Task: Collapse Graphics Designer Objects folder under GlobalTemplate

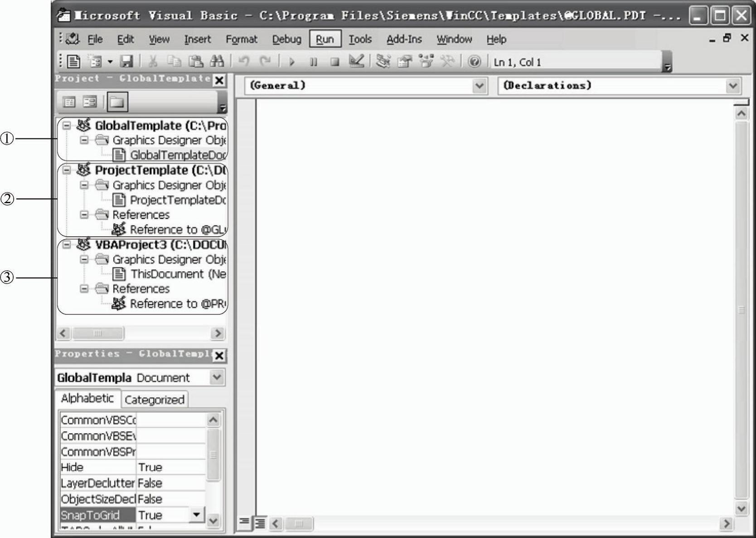Action: pyautogui.click(x=84, y=140)
